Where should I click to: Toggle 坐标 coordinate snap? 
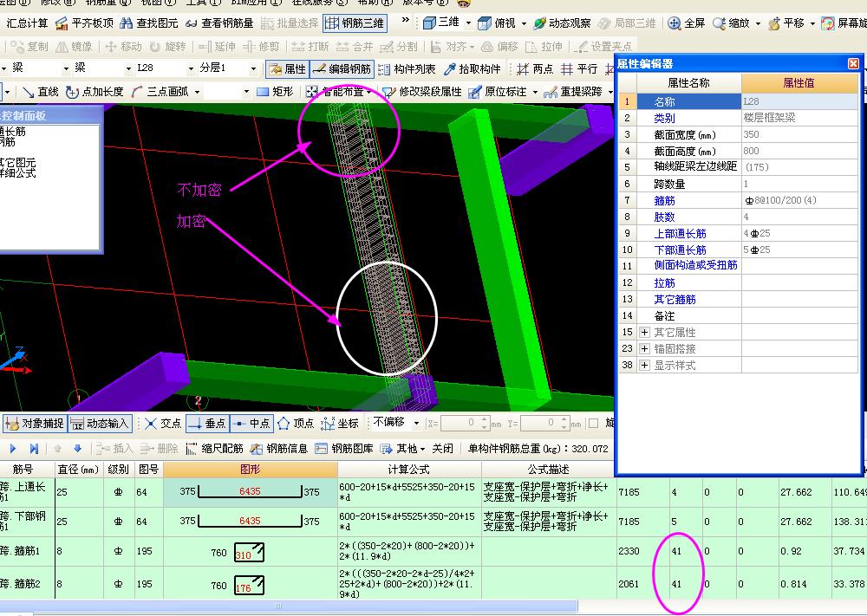coord(340,424)
